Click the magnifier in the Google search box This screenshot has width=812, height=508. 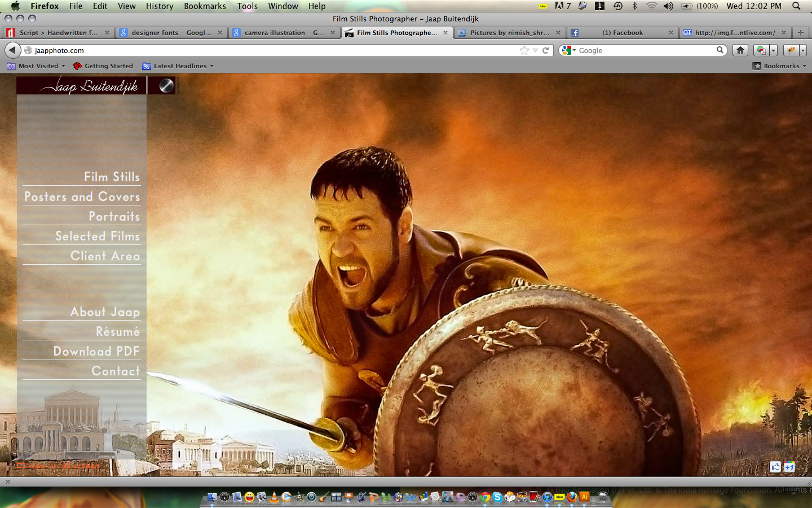[720, 50]
